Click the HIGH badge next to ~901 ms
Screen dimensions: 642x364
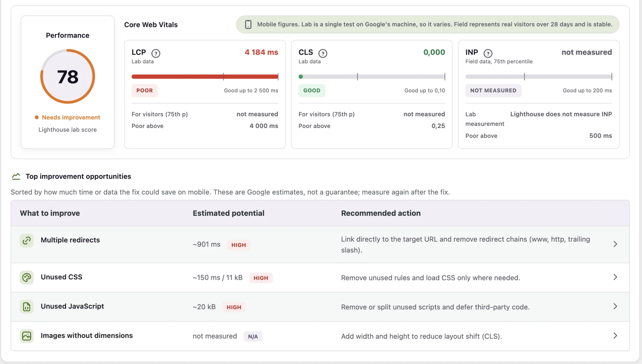239,245
